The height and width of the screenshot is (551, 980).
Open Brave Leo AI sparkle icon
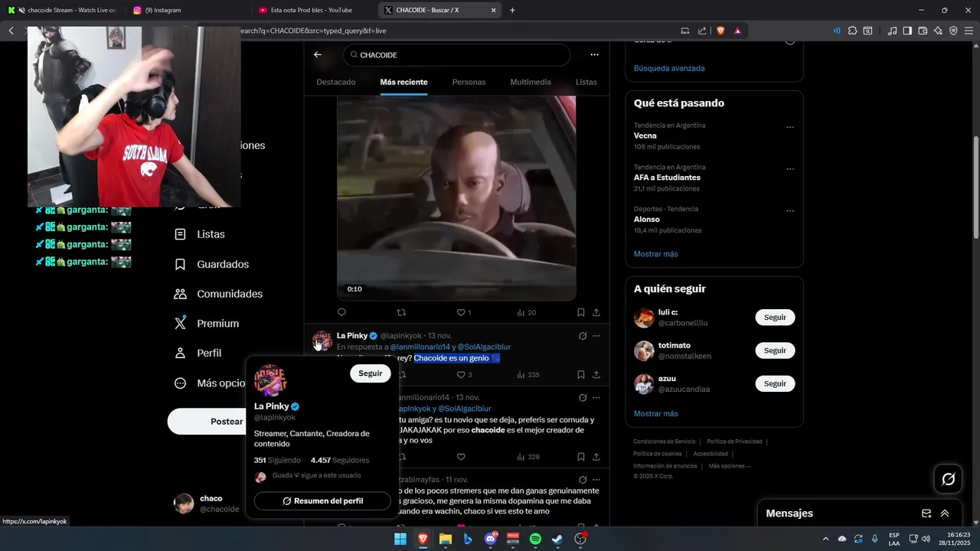(938, 31)
